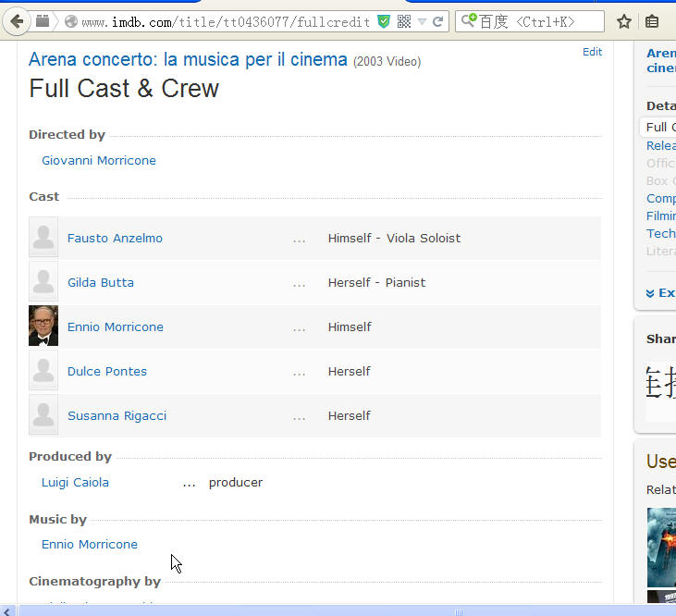Viewport: 676px width, 616px height.
Task: Open Arena concerto title link
Action: (188, 59)
